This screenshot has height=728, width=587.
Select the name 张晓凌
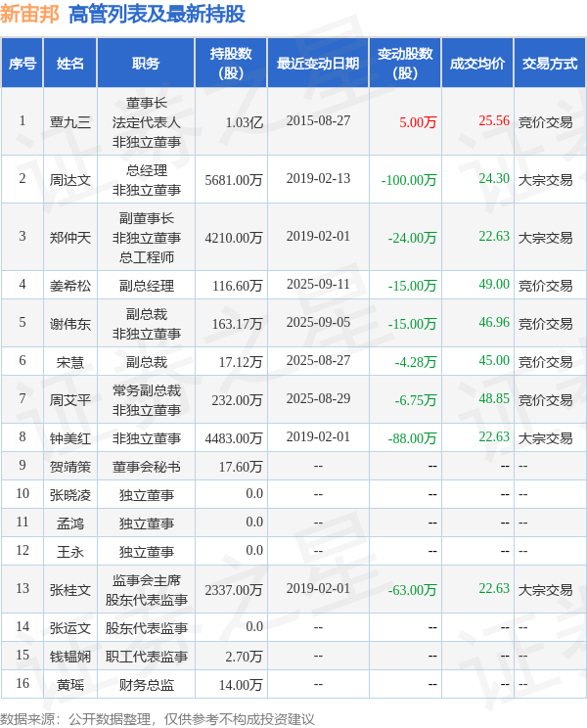70,495
